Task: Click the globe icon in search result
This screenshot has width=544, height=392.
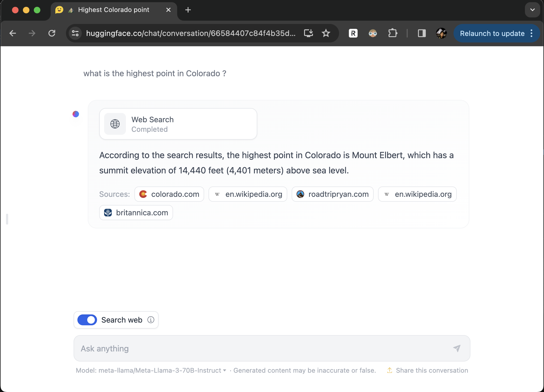Action: [x=115, y=124]
